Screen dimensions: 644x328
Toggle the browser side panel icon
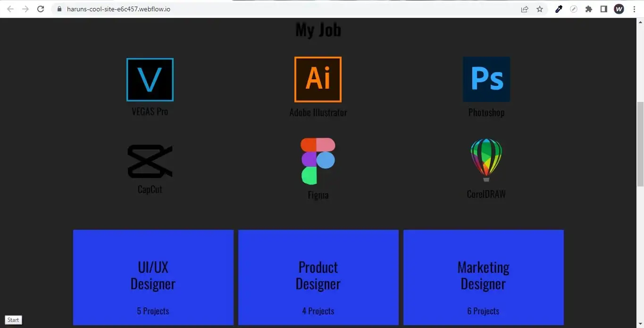point(604,9)
